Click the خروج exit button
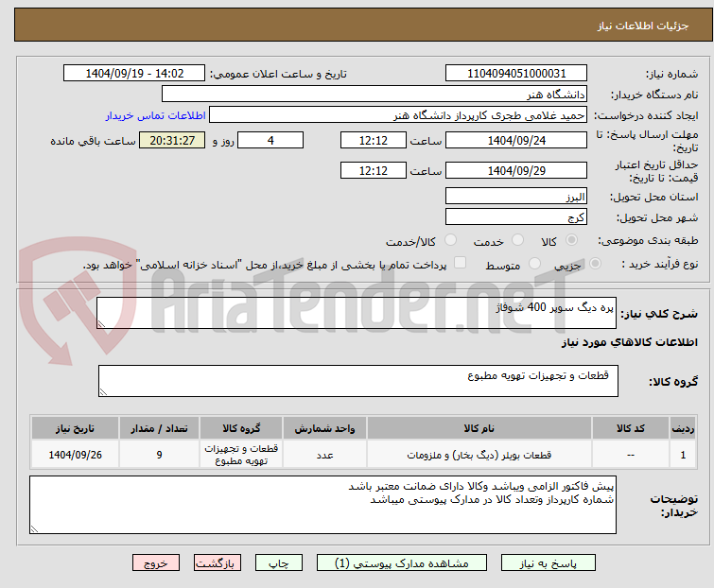The width and height of the screenshot is (714, 588). tap(156, 563)
